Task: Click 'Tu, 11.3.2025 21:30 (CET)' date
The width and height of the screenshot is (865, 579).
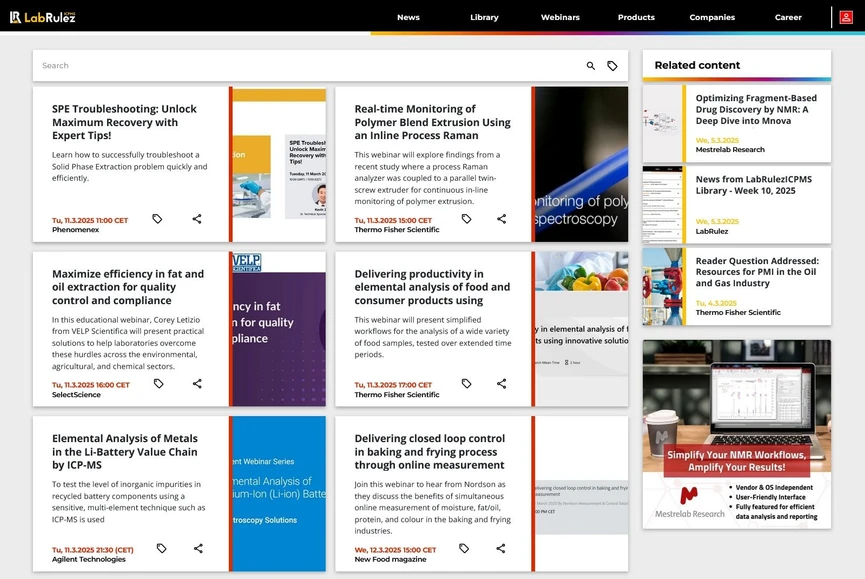Action: 93,550
